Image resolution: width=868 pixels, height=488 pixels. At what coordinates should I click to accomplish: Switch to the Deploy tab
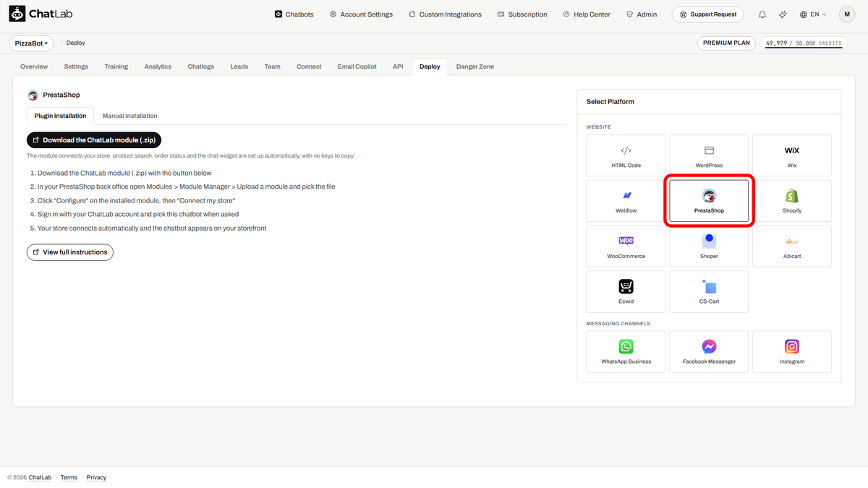point(430,67)
